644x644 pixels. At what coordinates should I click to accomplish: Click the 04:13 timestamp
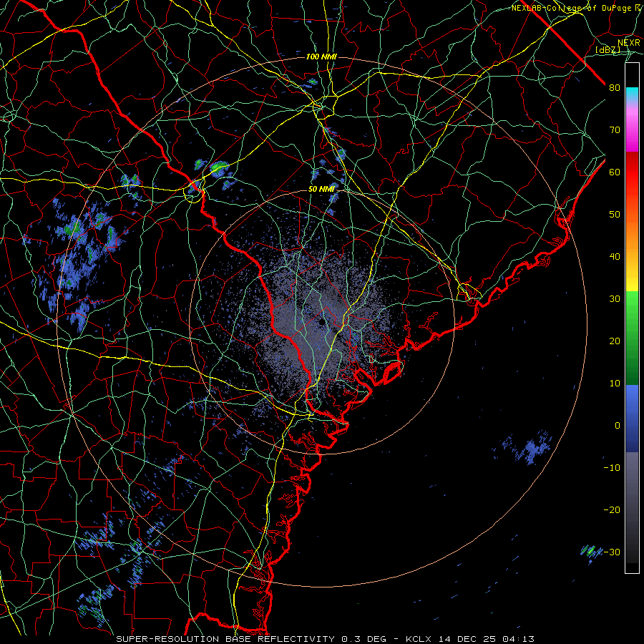pyautogui.click(x=519, y=639)
